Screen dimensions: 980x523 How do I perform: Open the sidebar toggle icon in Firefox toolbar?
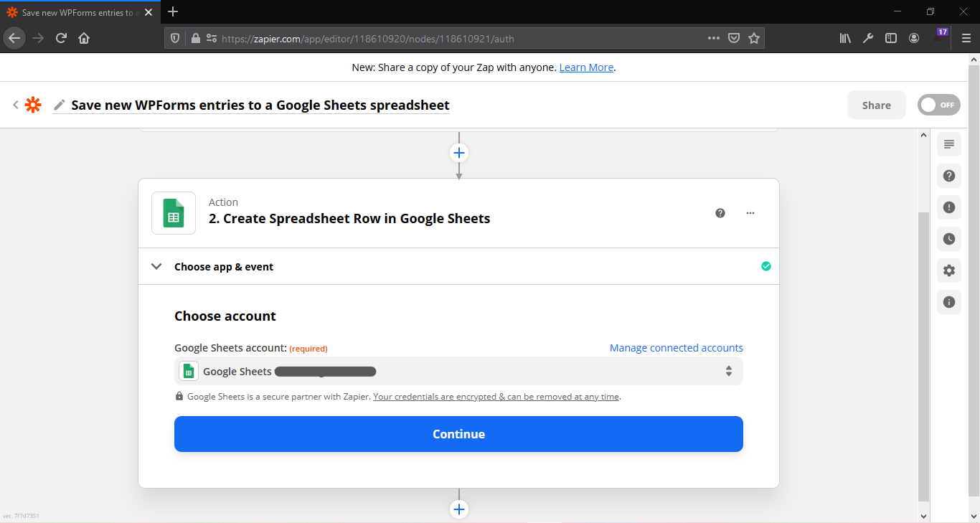click(x=891, y=38)
